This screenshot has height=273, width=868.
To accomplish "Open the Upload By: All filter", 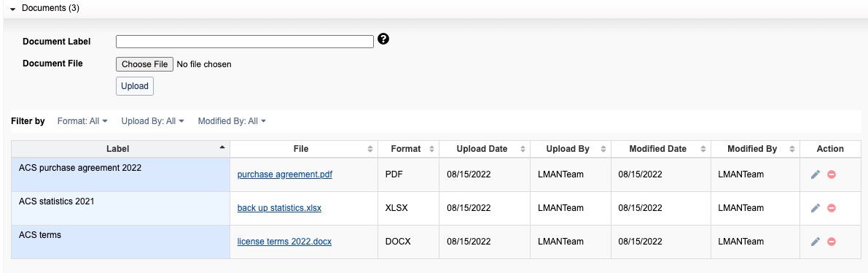I will pos(153,121).
